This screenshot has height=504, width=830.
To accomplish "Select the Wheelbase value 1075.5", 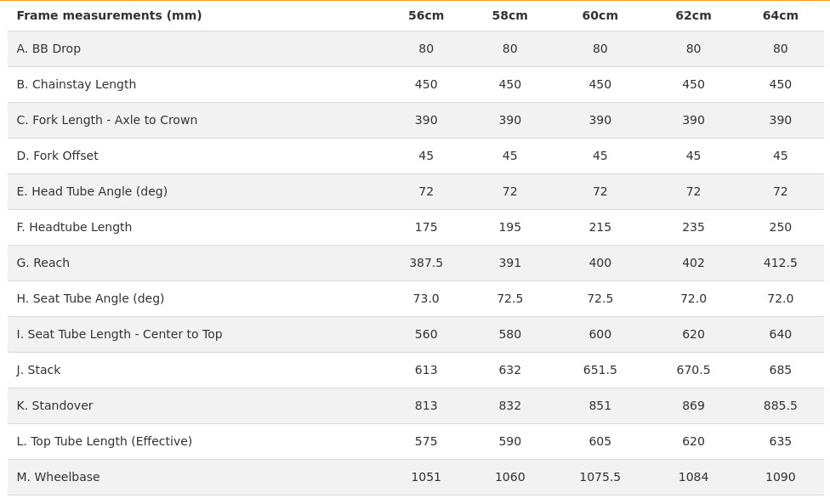I will (x=600, y=477).
